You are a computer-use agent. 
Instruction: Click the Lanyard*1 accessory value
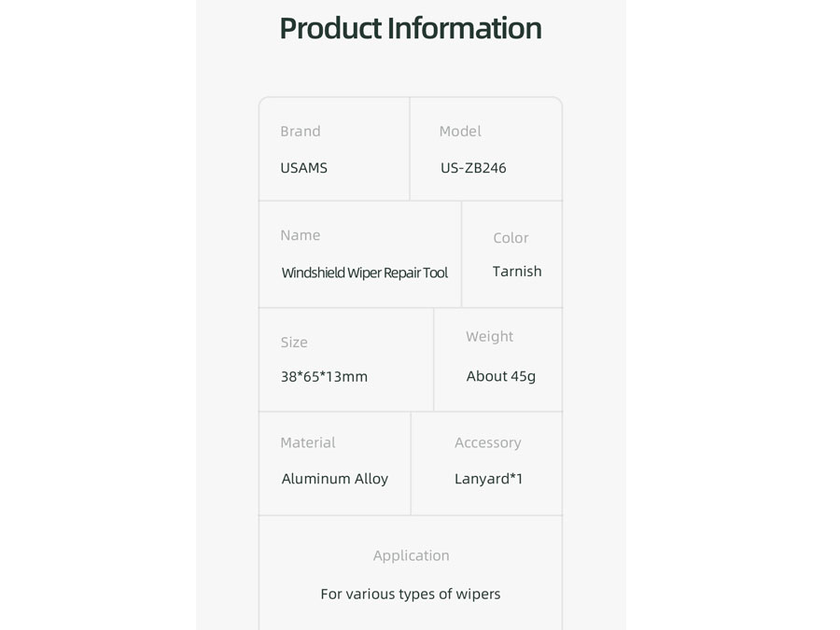tap(488, 479)
